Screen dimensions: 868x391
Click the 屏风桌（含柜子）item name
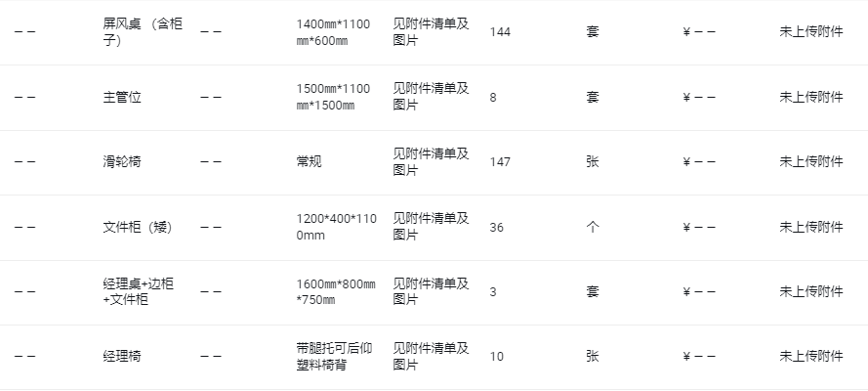tap(143, 32)
